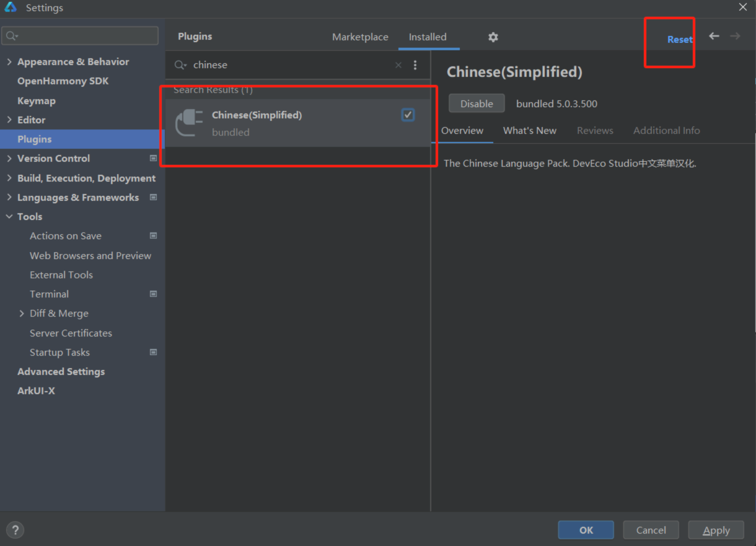
Task: Collapse the Tools section
Action: (x=9, y=217)
